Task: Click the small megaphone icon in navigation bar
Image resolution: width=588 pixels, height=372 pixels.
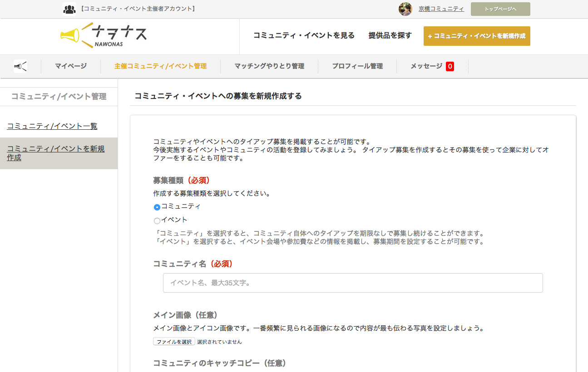Action: click(x=20, y=66)
